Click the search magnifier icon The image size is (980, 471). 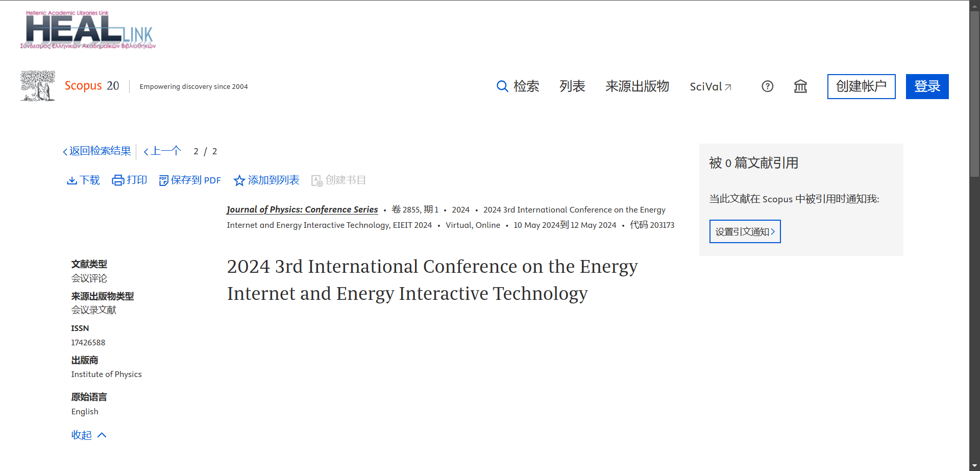(x=502, y=86)
